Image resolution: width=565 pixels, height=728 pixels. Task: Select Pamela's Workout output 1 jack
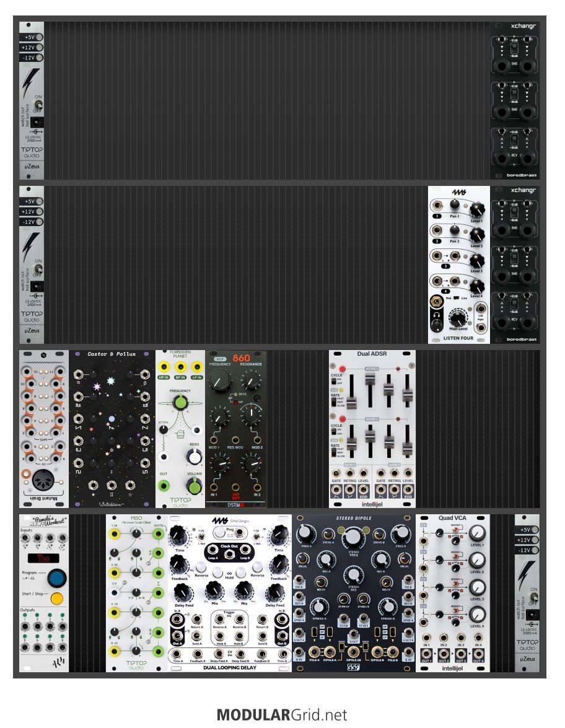(25, 627)
